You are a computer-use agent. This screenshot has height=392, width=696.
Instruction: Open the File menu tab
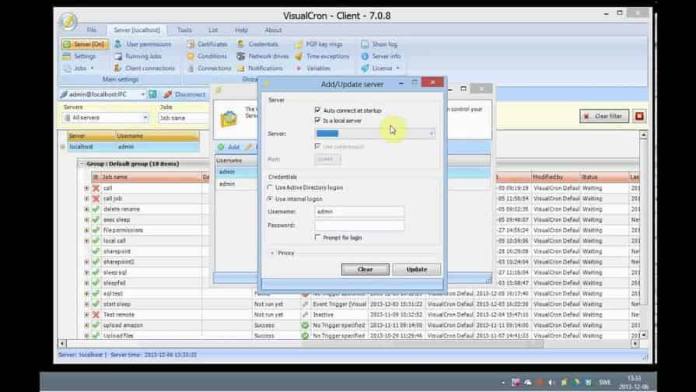coord(91,30)
